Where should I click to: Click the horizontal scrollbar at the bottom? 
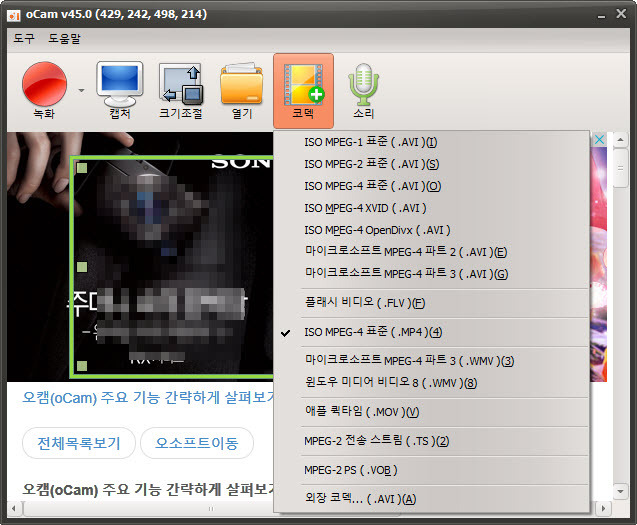click(x=150, y=510)
